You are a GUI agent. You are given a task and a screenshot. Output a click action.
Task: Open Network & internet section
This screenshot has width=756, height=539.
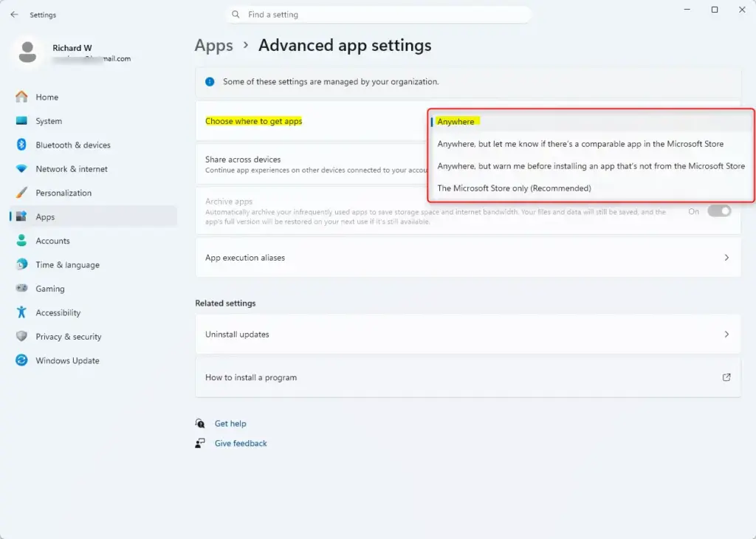coord(93,169)
